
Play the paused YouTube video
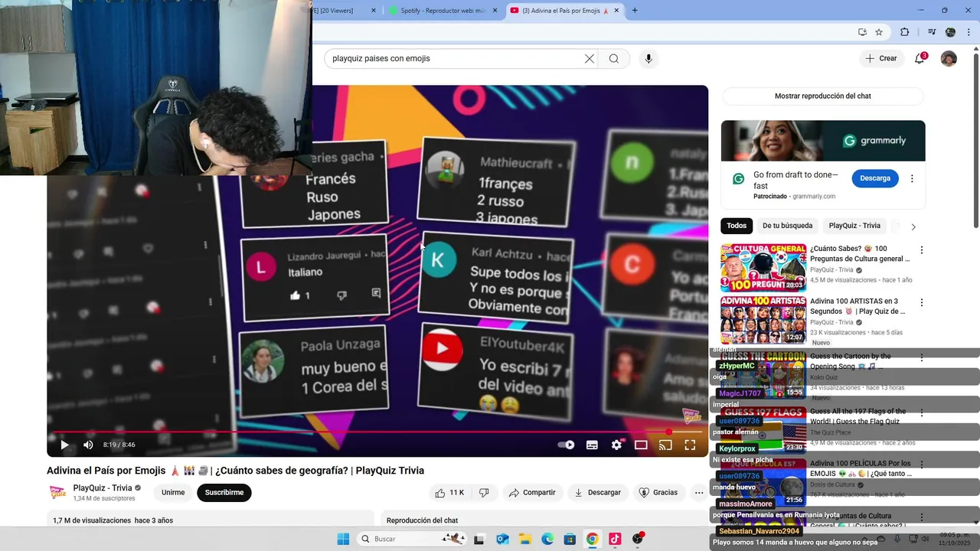64,445
